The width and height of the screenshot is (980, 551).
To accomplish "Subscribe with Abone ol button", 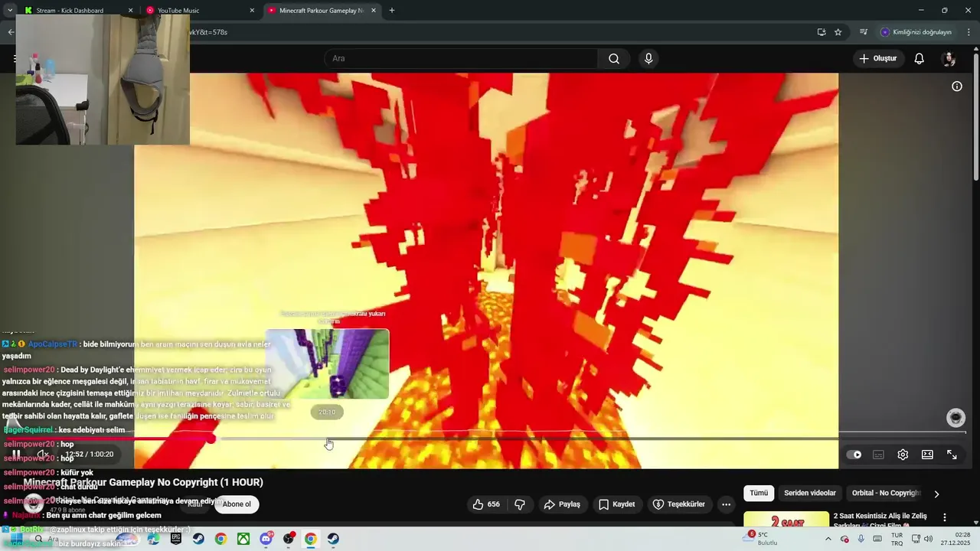I will tap(237, 504).
